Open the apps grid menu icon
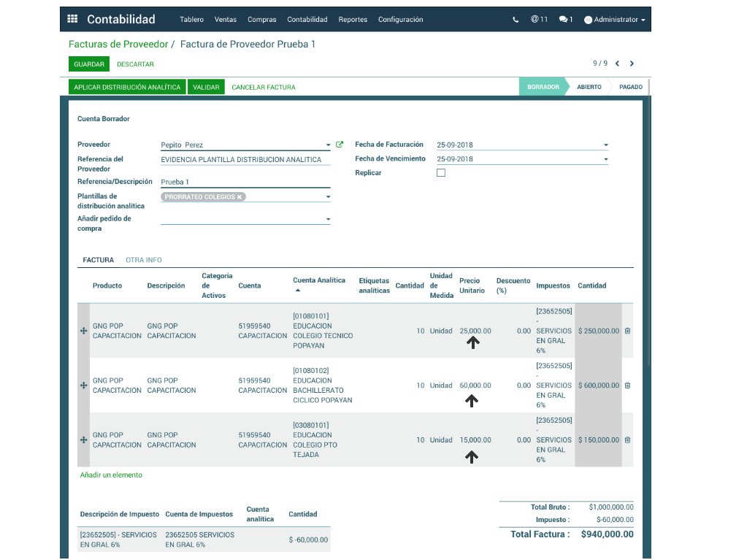This screenshot has height=560, width=747. tap(72, 20)
